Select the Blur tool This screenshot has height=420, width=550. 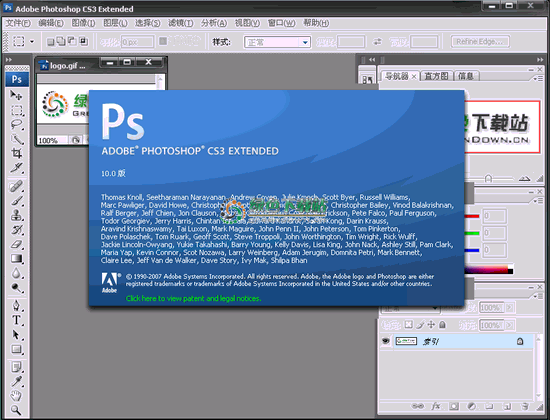coord(16,273)
